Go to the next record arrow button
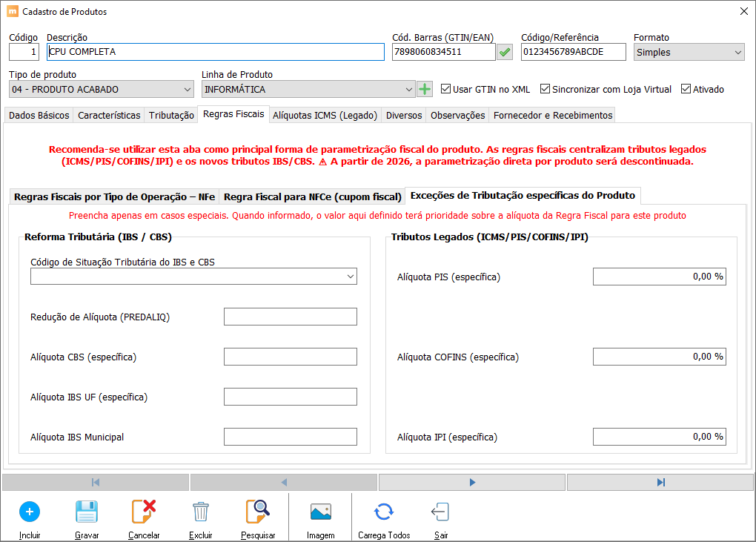Image resolution: width=756 pixels, height=542 pixels. coord(472,483)
